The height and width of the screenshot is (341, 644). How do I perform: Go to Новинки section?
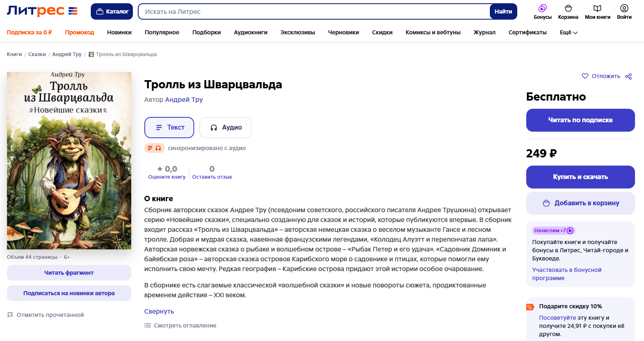coord(119,32)
